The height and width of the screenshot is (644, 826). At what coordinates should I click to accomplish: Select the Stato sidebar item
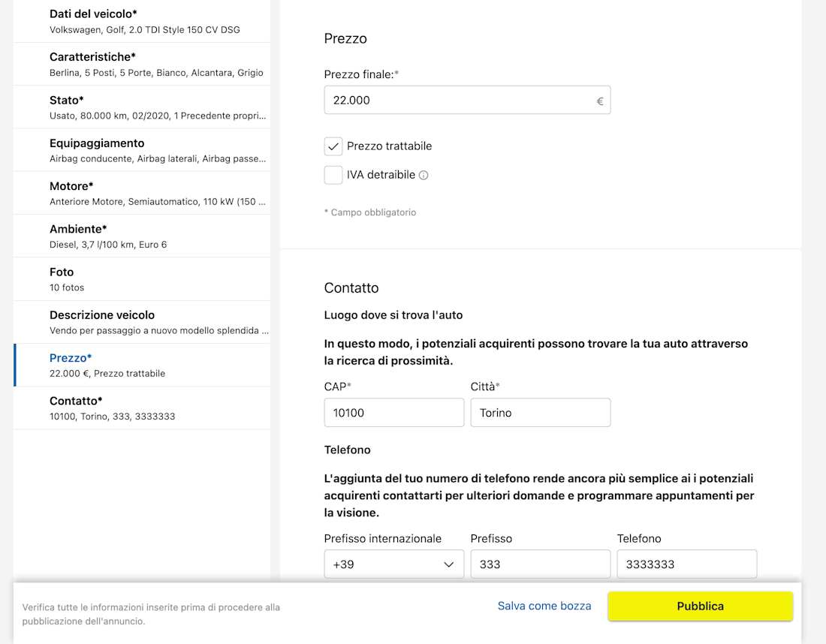142,107
